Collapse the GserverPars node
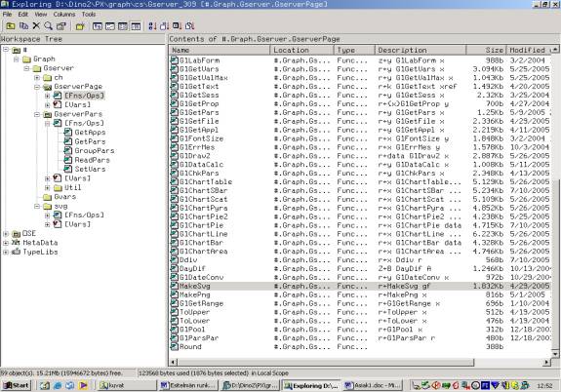 coord(37,114)
